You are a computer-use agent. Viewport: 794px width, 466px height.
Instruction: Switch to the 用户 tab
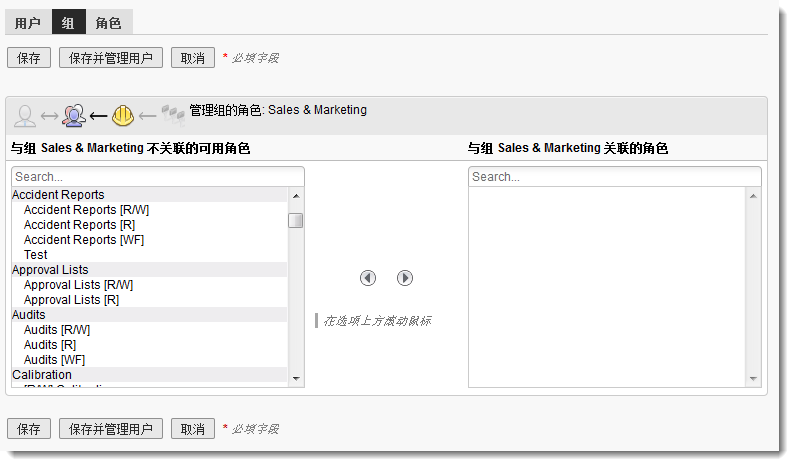point(28,22)
